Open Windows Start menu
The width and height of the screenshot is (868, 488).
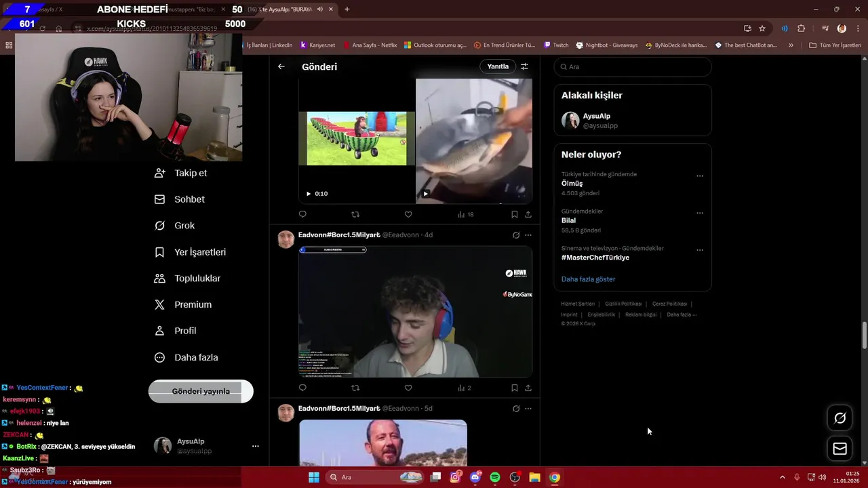coord(314,477)
